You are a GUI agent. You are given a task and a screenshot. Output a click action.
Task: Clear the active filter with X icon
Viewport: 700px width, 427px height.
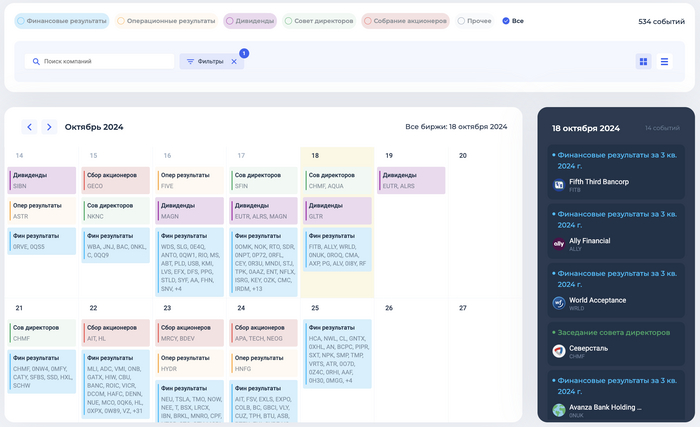[234, 62]
